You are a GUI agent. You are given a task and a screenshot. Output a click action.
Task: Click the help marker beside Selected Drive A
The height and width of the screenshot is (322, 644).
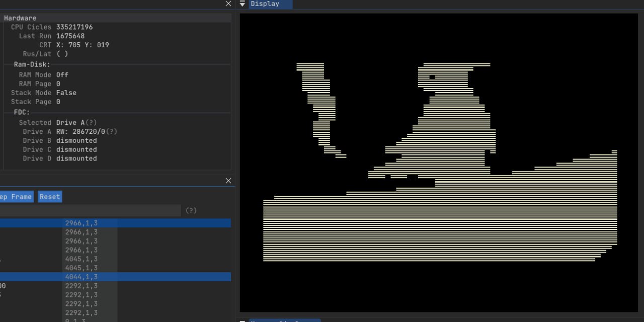(91, 123)
